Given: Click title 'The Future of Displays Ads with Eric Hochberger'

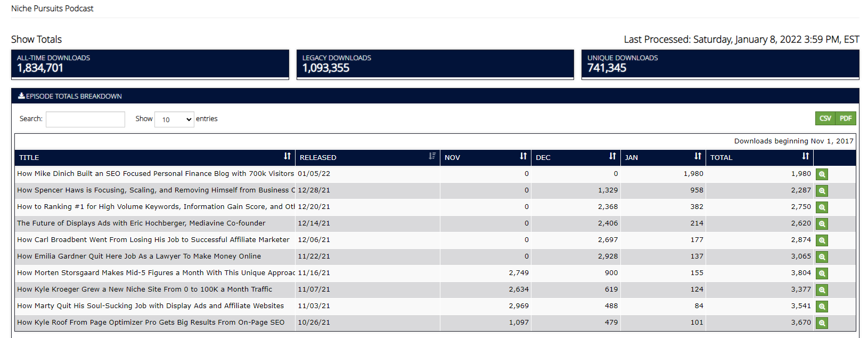Looking at the screenshot, I should tap(141, 223).
